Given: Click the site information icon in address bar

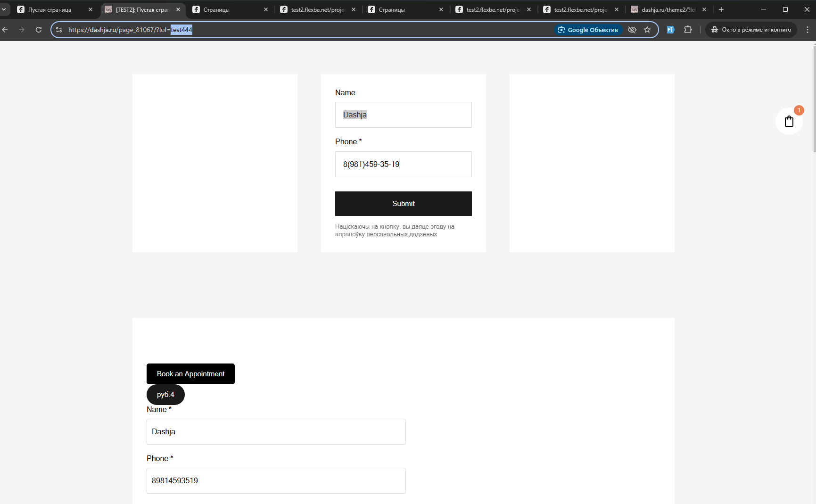Looking at the screenshot, I should (x=59, y=30).
